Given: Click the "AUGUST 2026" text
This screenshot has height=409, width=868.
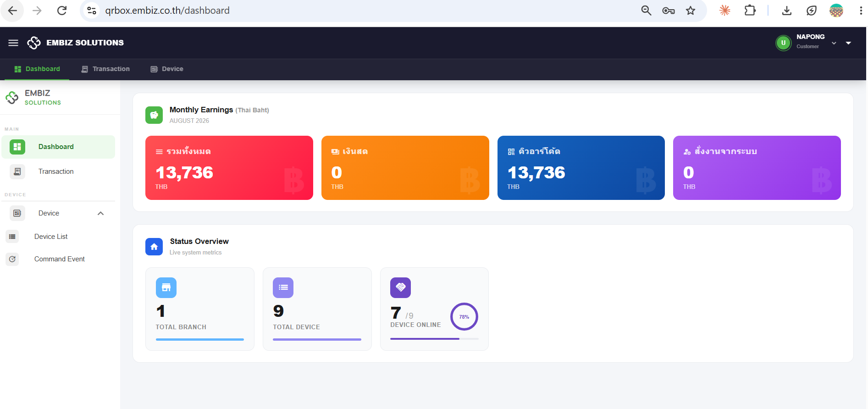Looking at the screenshot, I should pos(189,121).
